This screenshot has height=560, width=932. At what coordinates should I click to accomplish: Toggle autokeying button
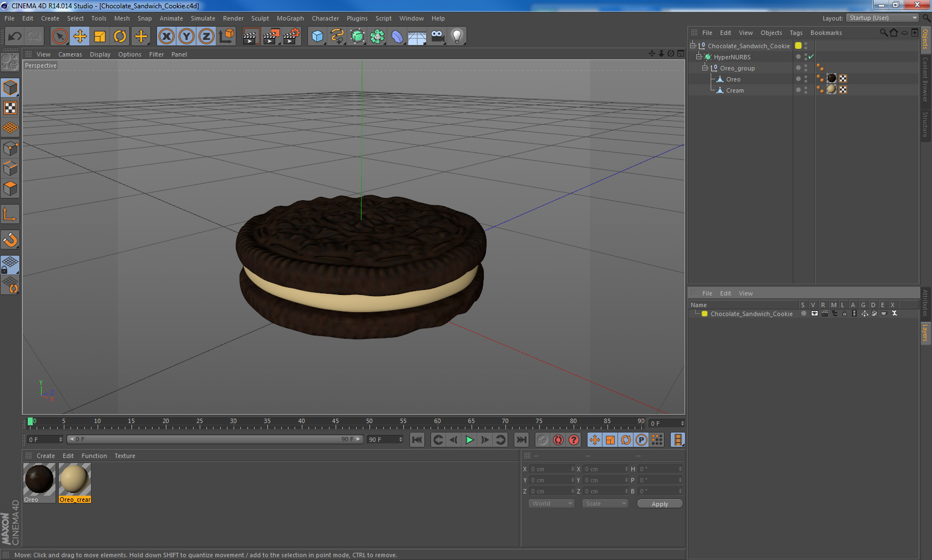click(x=558, y=440)
